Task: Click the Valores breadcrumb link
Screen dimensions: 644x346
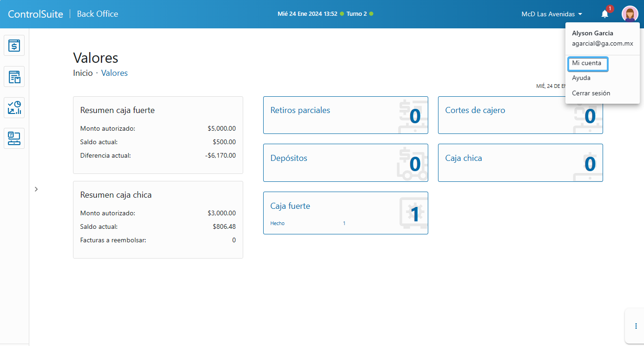Action: (114, 73)
